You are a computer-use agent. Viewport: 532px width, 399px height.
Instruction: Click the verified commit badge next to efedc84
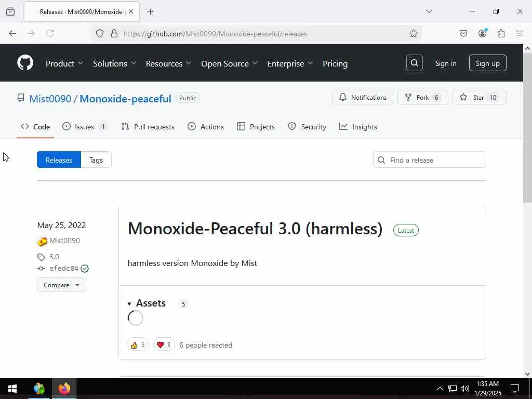[x=85, y=269]
